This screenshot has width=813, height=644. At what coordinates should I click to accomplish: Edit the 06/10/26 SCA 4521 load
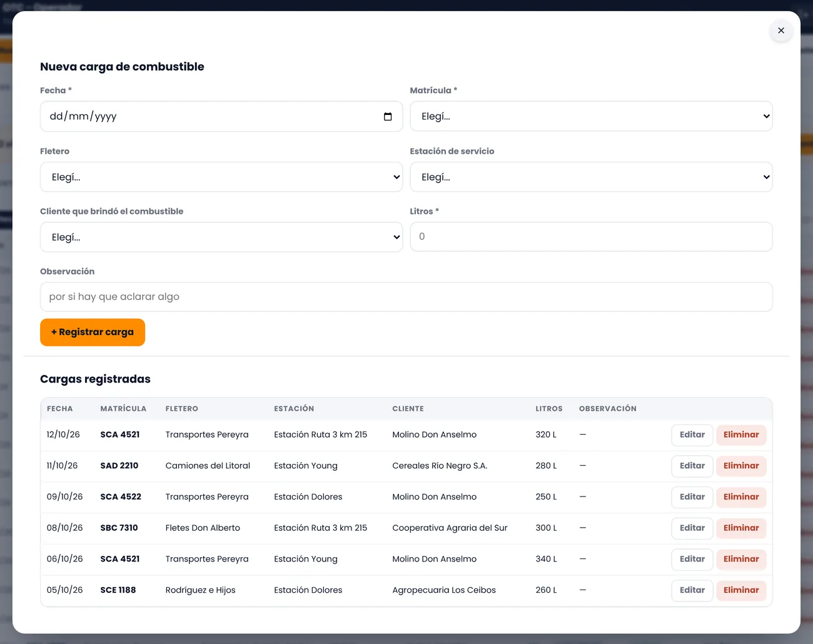tap(692, 559)
